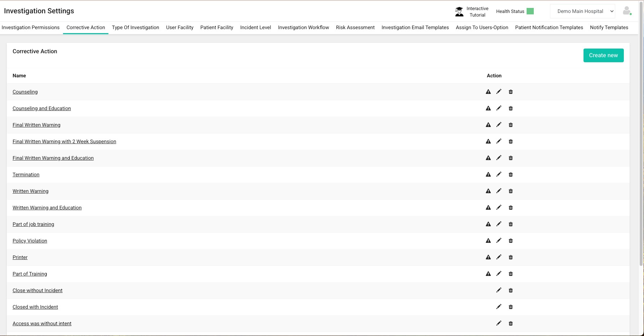The width and height of the screenshot is (644, 336).
Task: Click warning icon for Part of Training
Action: click(x=488, y=274)
